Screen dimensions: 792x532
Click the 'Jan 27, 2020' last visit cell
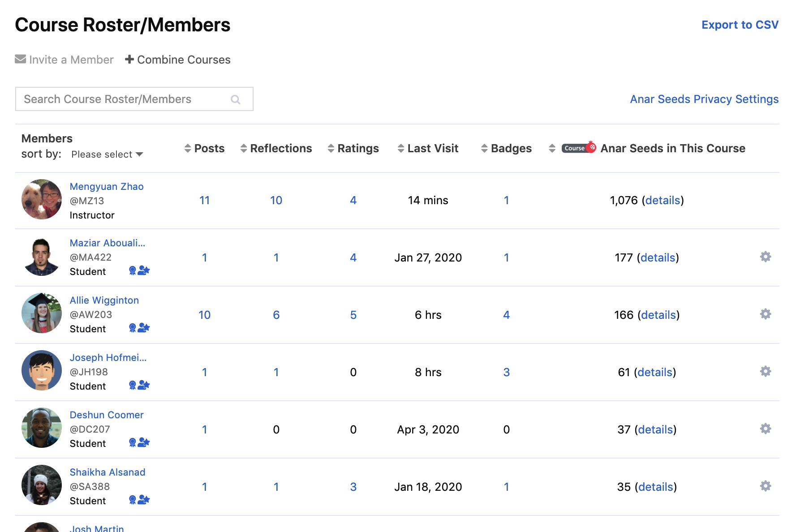click(428, 257)
